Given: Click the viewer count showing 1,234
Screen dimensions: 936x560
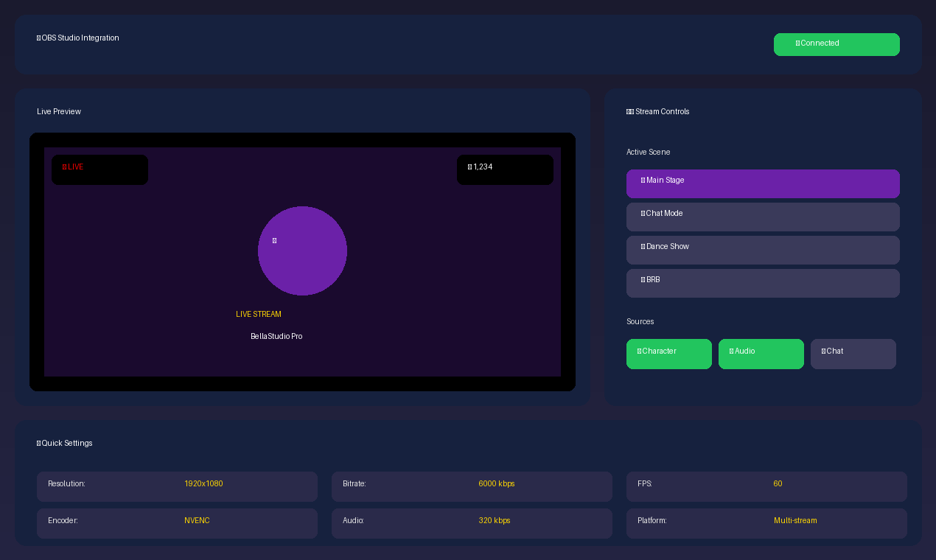Looking at the screenshot, I should pos(505,169).
